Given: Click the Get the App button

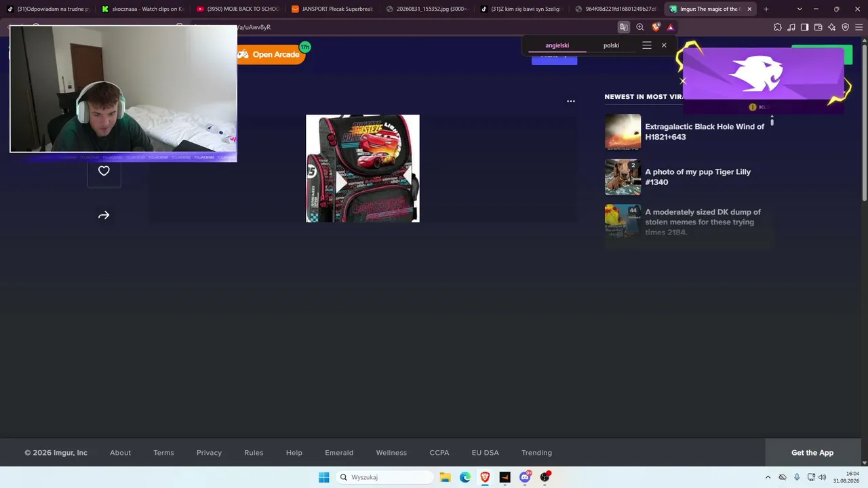Looking at the screenshot, I should (812, 453).
